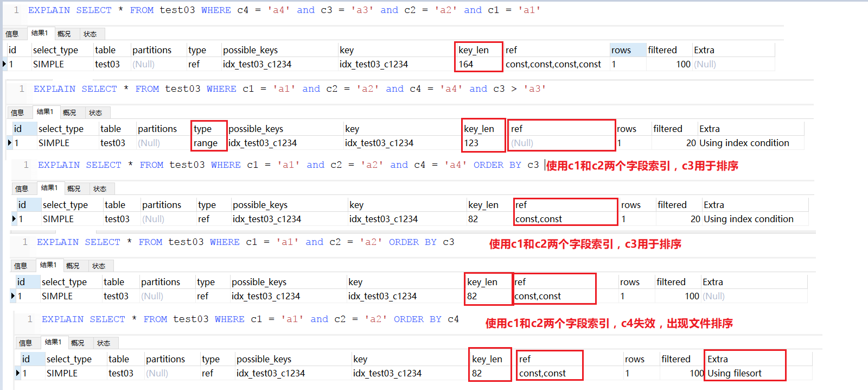Viewport: 868px width, 390px height.
Task: Click key_len cell showing 164
Action: click(479, 64)
